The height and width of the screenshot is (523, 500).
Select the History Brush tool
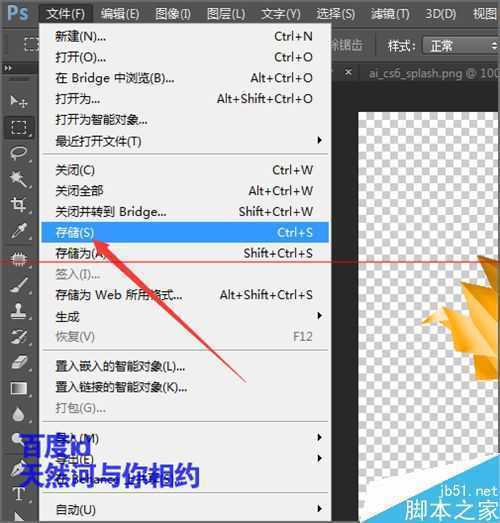click(18, 337)
